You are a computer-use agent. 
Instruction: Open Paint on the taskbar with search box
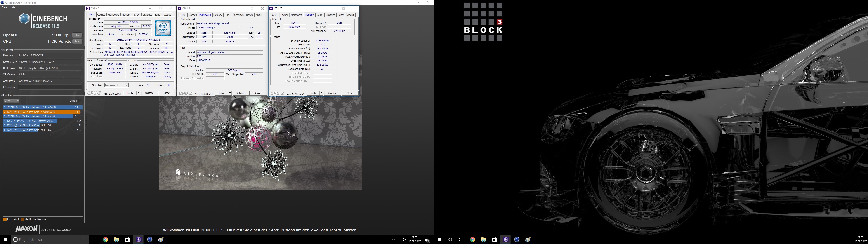pyautogui.click(x=161, y=240)
